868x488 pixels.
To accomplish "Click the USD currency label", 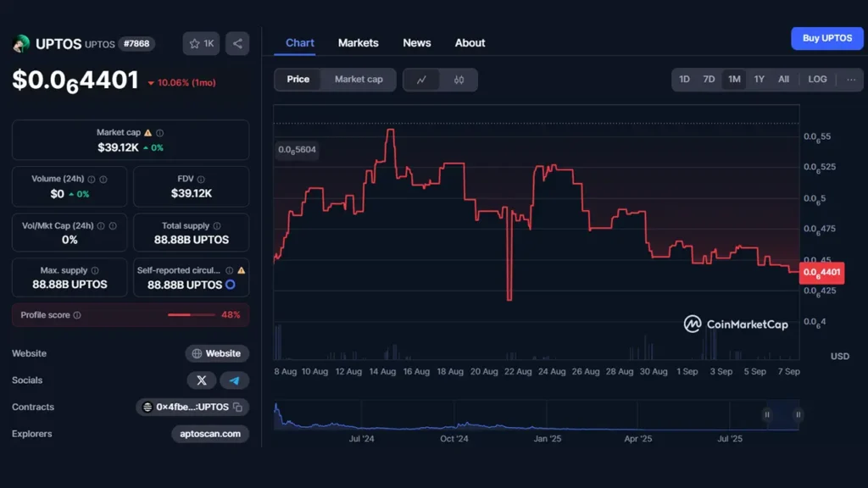I will 840,357.
